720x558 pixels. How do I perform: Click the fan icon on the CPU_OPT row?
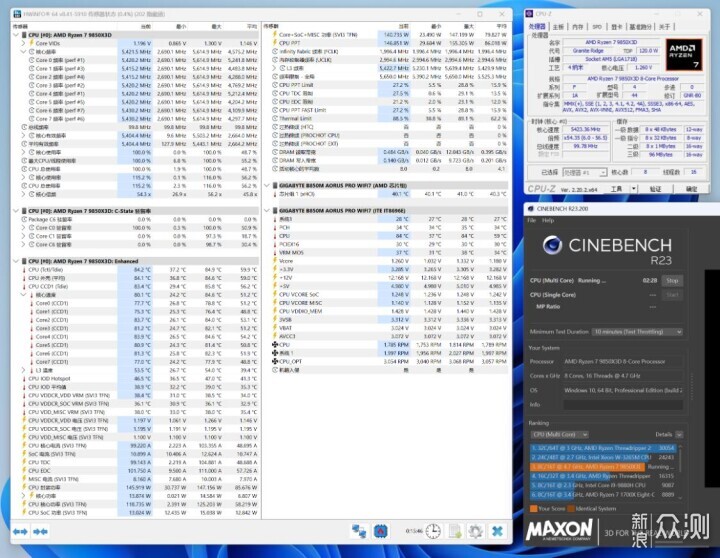pos(275,361)
